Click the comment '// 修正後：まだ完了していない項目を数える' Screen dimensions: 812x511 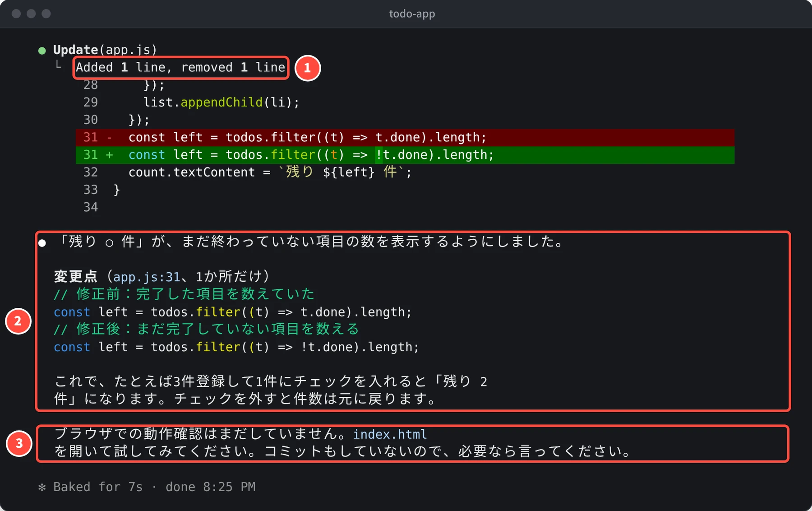tap(206, 329)
